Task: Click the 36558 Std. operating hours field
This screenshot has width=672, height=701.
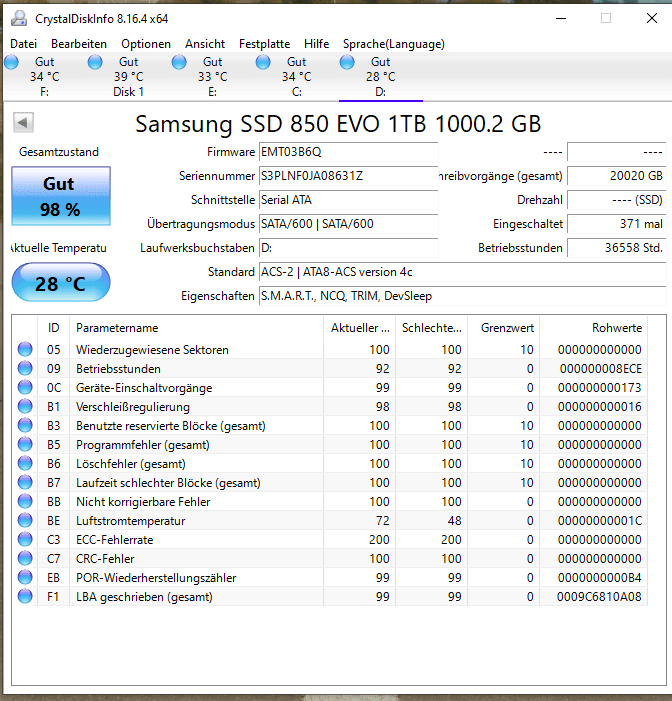Action: pyautogui.click(x=617, y=248)
